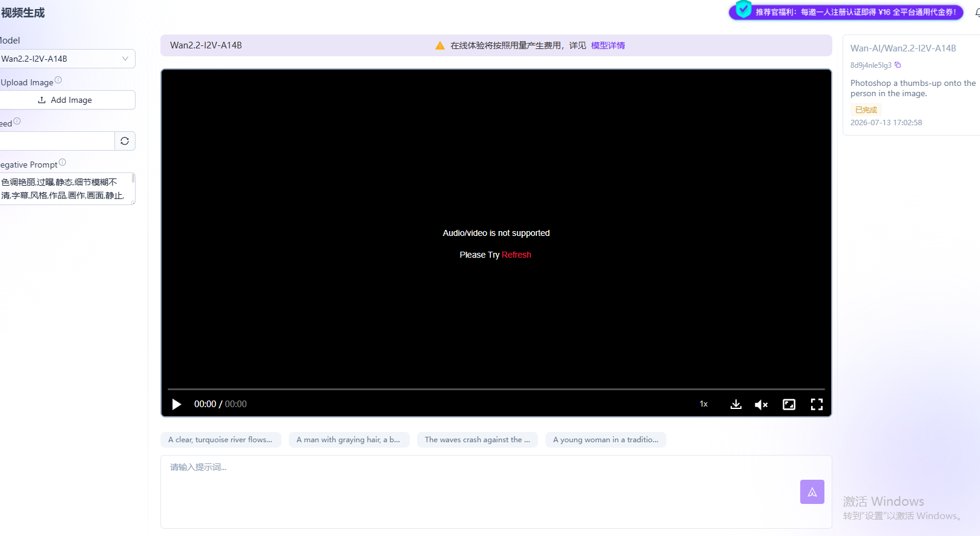The height and width of the screenshot is (536, 980).
Task: Click the negative prompt text area
Action: (67, 189)
